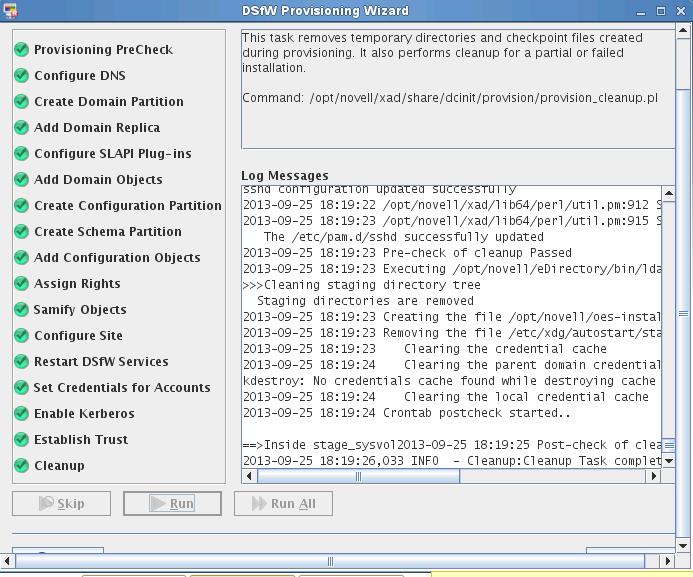Click the log messages scroll up arrow
This screenshot has height=577, width=693.
[669, 194]
